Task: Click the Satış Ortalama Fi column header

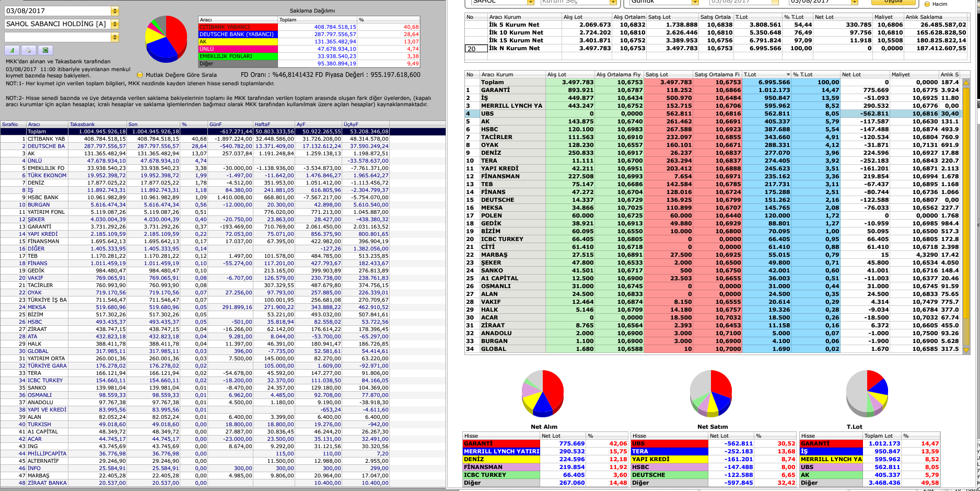Action: pyautogui.click(x=717, y=74)
